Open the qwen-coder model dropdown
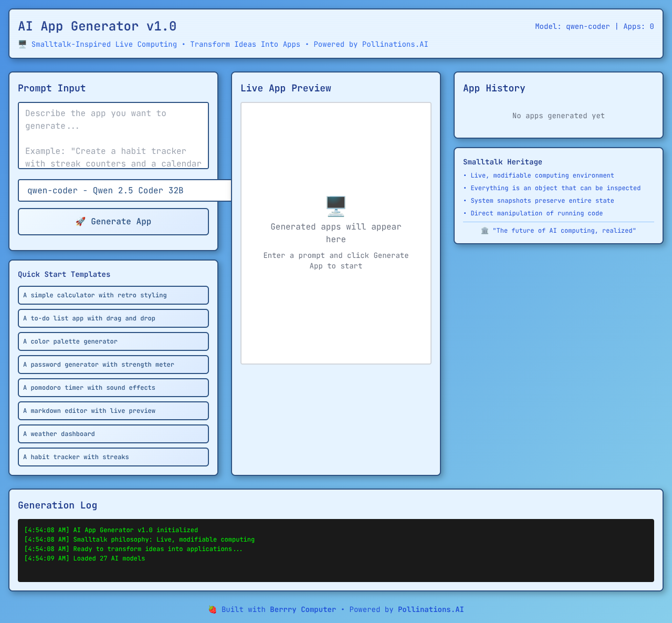The width and height of the screenshot is (672, 623). (x=124, y=190)
